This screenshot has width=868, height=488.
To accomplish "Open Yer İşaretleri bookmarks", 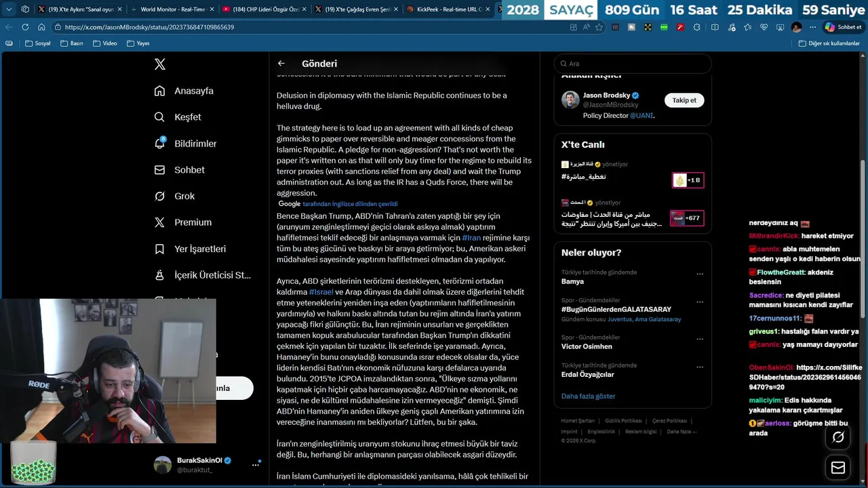I will pos(190,249).
